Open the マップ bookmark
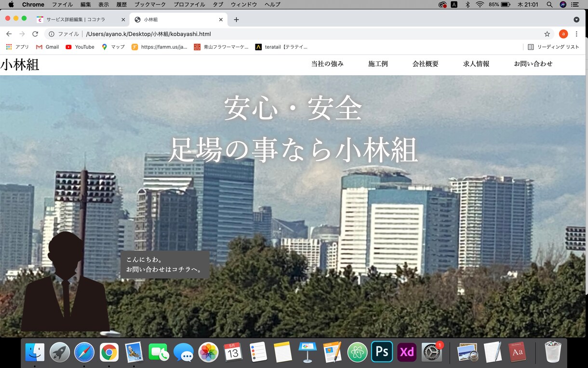The image size is (588, 368). [113, 47]
